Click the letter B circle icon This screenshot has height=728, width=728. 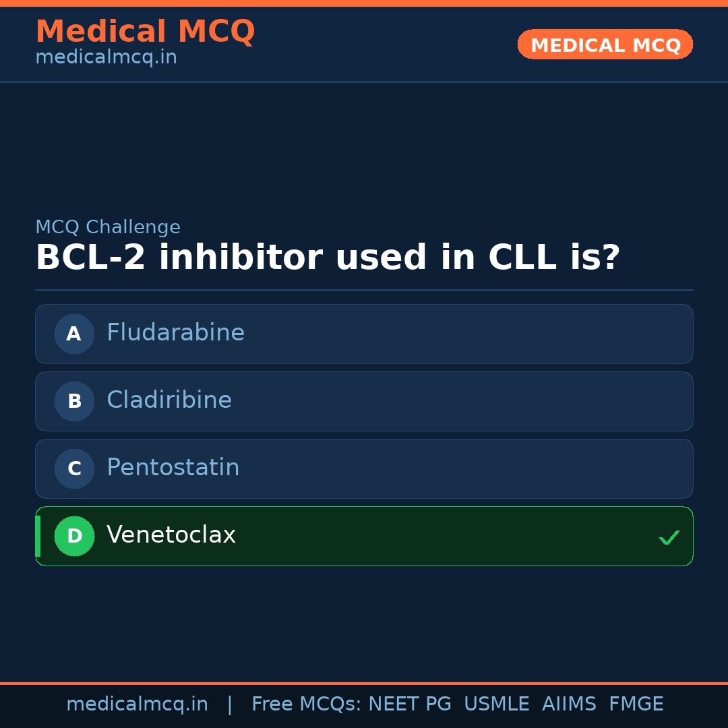tap(74, 401)
